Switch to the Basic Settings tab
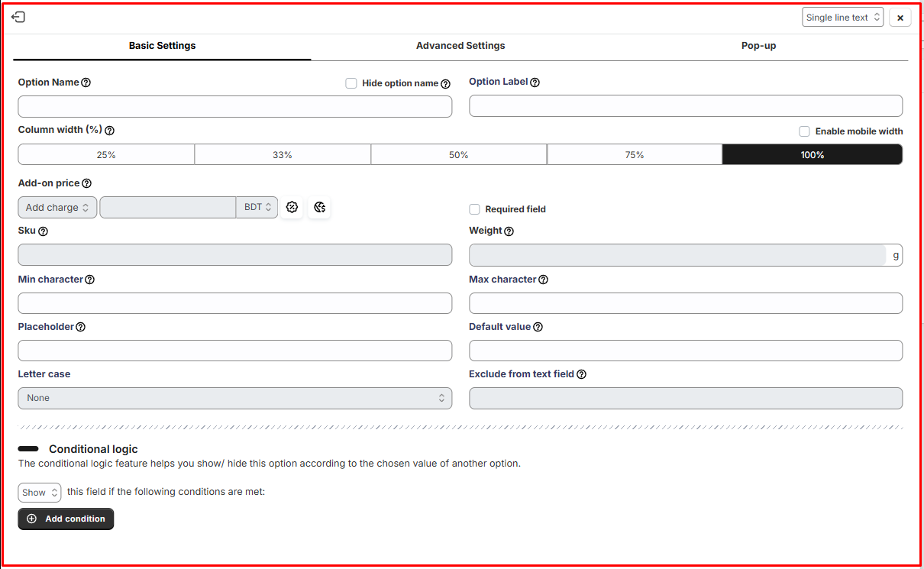This screenshot has height=569, width=924. (162, 46)
